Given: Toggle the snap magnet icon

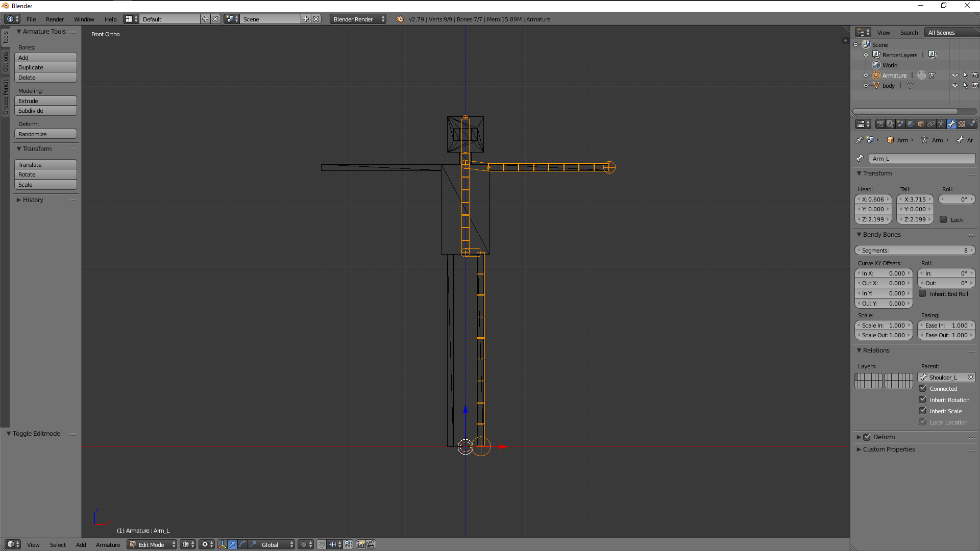Looking at the screenshot, I should coord(321,544).
